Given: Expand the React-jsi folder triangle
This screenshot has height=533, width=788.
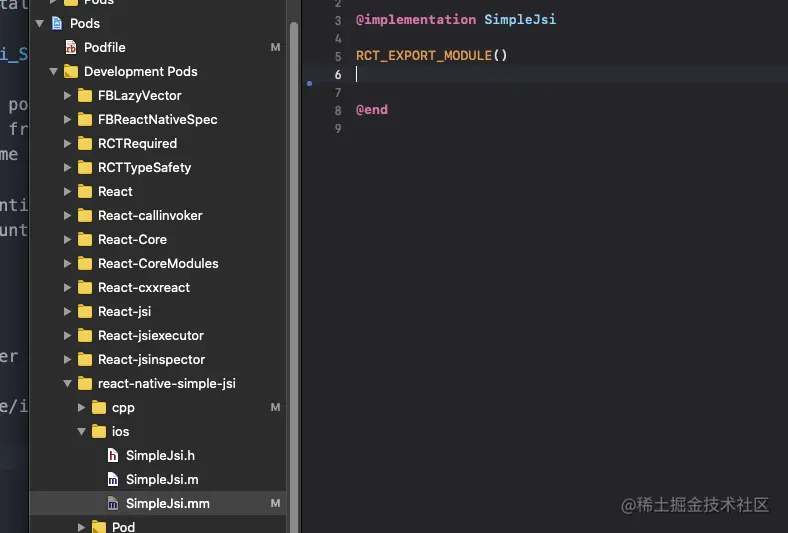Looking at the screenshot, I should coord(67,311).
